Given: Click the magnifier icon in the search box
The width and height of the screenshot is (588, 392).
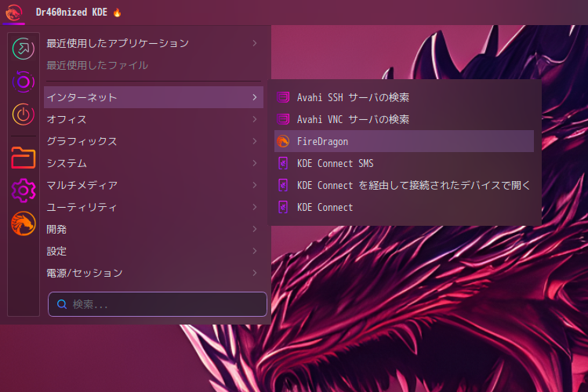Looking at the screenshot, I should tap(62, 304).
